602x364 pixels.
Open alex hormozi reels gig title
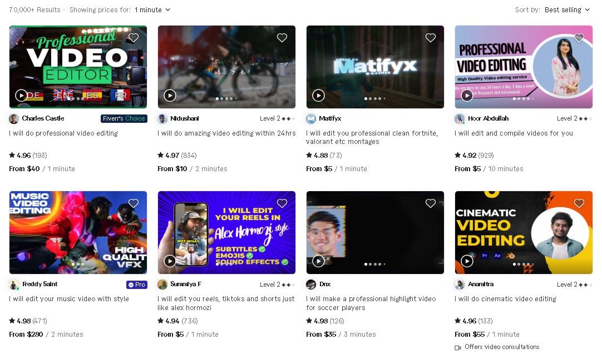(226, 303)
